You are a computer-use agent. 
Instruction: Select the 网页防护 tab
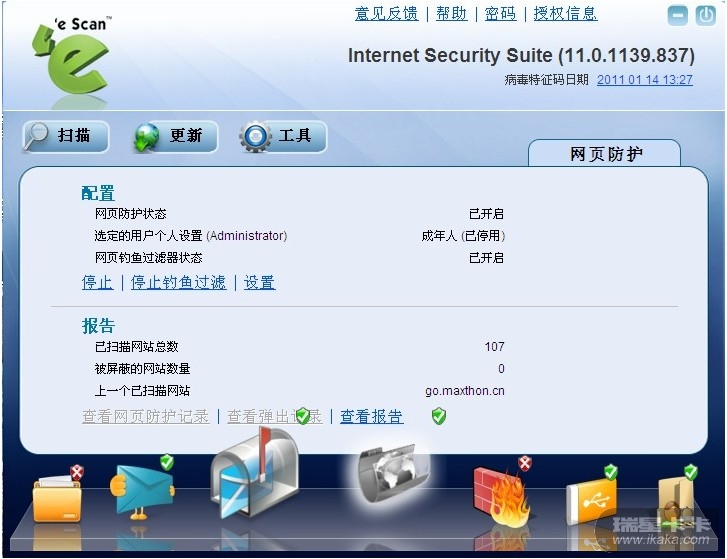coord(606,154)
